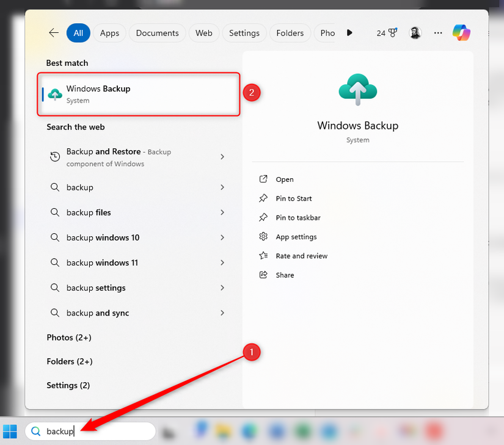Select the Documents filter tab
The height and width of the screenshot is (445, 504).
157,33
